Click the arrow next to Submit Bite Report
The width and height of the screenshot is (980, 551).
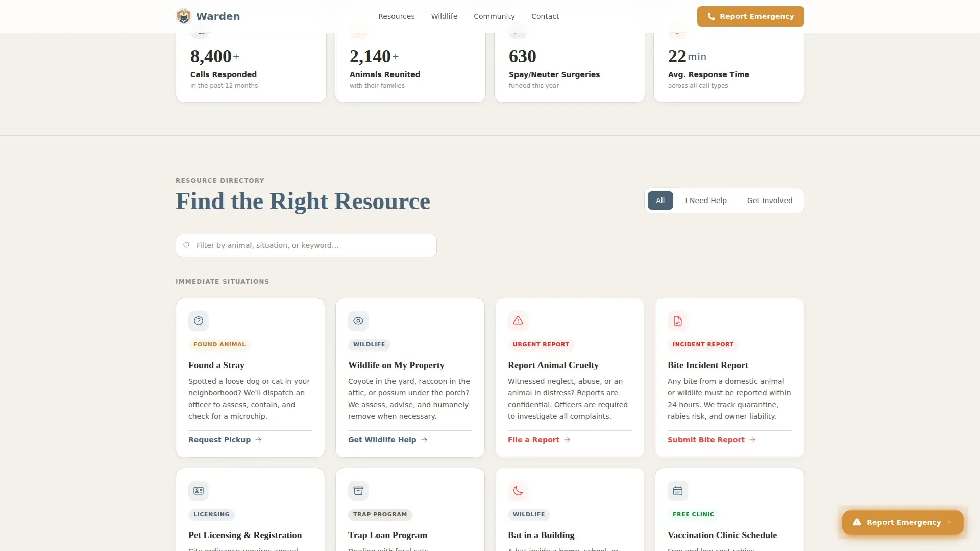click(752, 440)
